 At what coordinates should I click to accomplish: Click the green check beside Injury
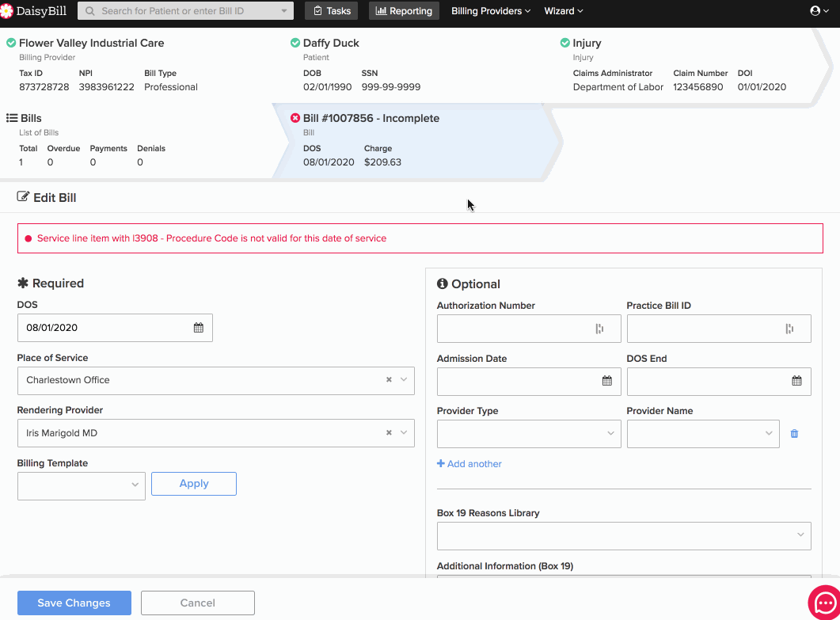point(565,43)
